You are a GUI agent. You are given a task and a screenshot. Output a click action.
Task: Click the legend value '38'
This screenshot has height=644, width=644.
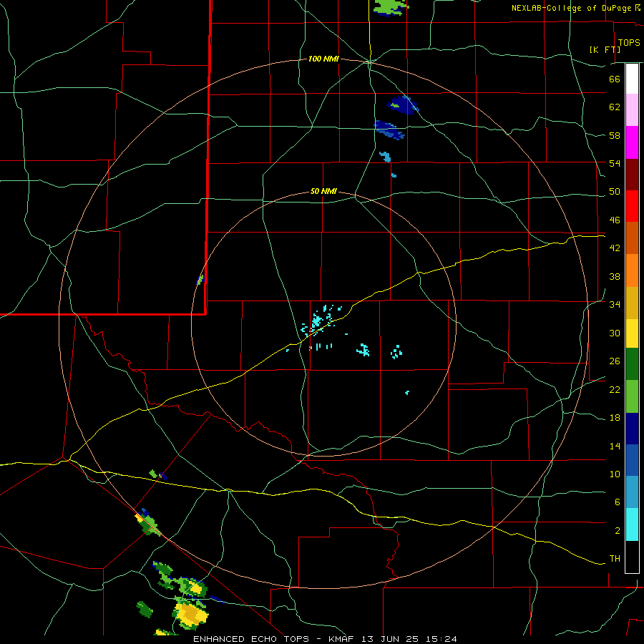(615, 277)
